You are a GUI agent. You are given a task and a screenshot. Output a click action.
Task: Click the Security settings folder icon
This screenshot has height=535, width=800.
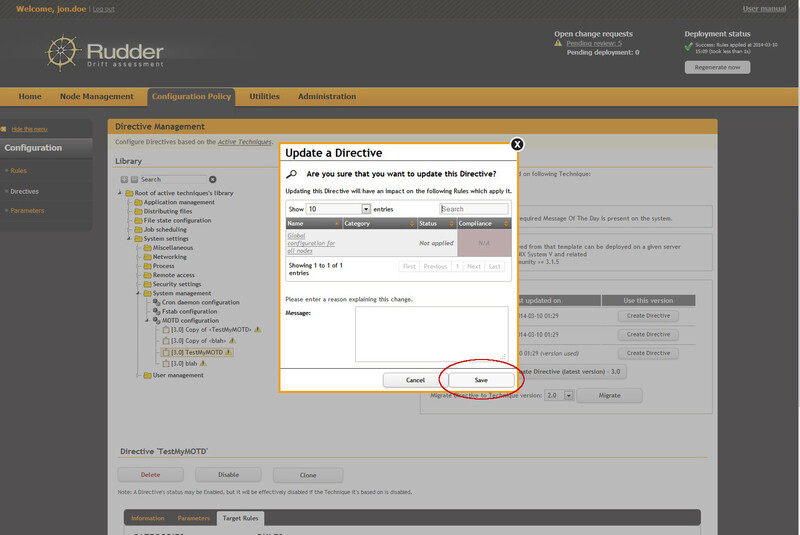tap(147, 285)
